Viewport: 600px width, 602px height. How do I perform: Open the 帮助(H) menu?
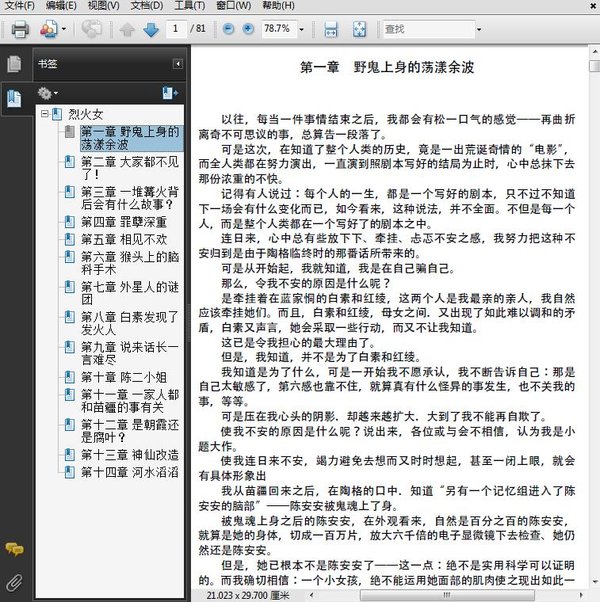(278, 6)
